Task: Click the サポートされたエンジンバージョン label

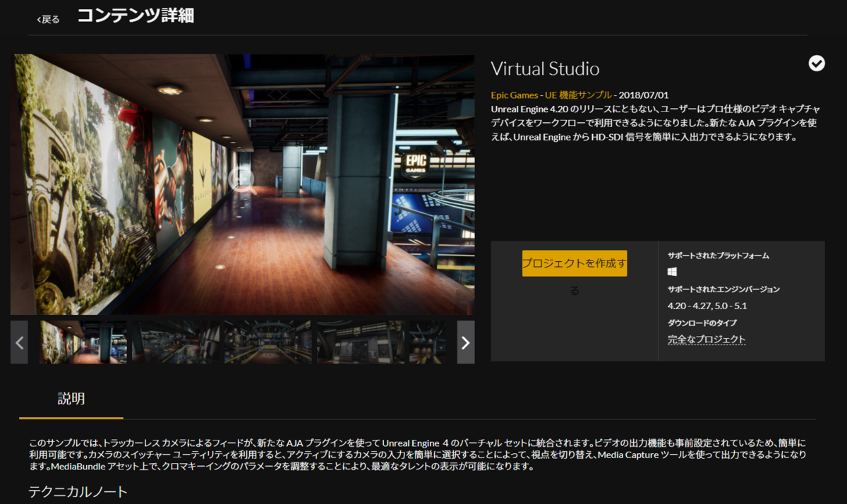Action: 723,289
